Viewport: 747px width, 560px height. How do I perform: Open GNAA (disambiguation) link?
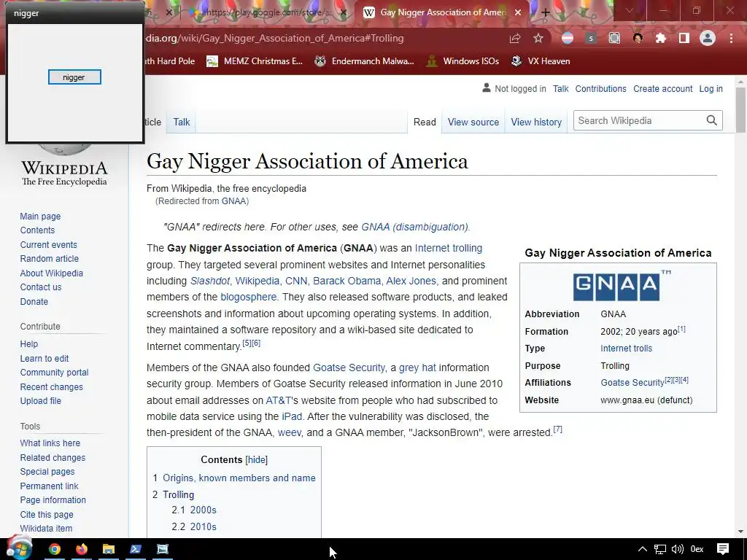pos(414,227)
